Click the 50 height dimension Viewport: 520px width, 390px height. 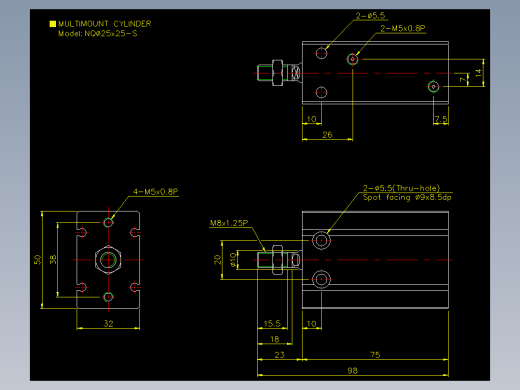coord(37,260)
